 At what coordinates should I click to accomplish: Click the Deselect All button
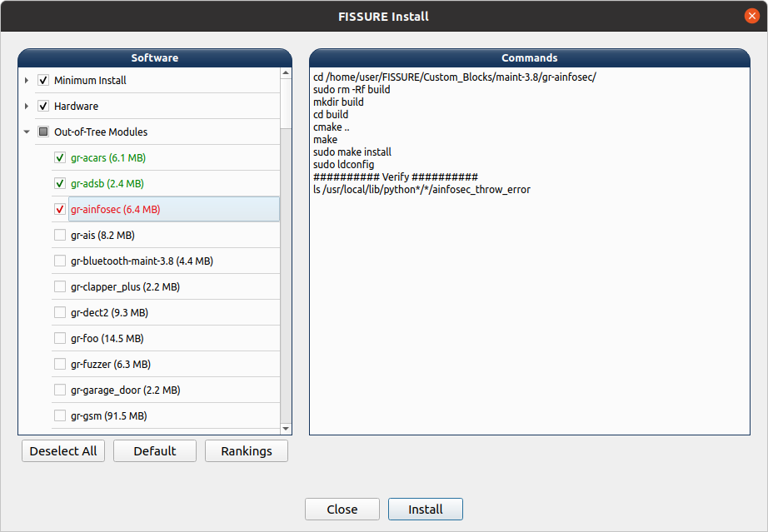(63, 450)
